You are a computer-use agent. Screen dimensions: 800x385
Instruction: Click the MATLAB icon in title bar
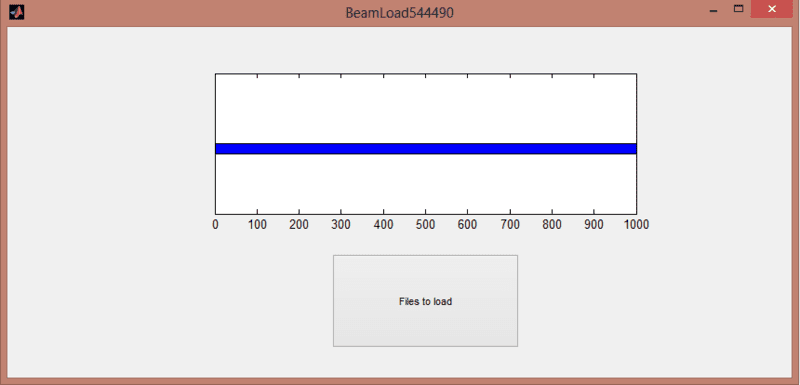click(16, 11)
